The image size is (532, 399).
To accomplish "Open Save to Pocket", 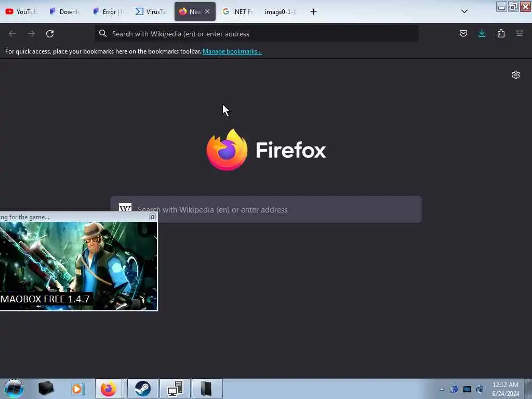I will 463,33.
